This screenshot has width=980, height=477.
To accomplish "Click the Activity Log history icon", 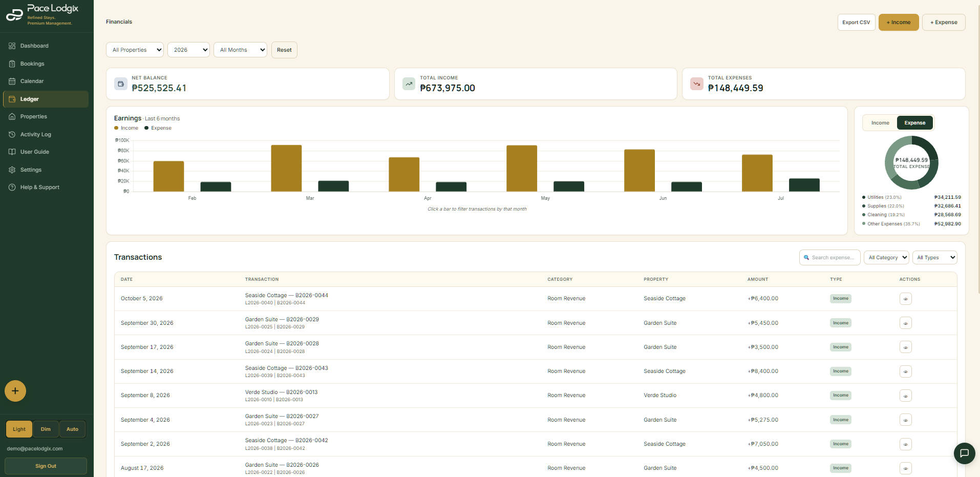I will (x=12, y=134).
